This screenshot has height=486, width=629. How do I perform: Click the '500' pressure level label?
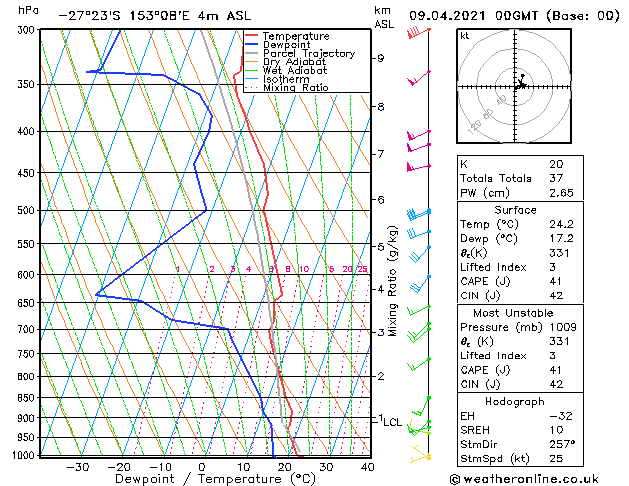28,211
